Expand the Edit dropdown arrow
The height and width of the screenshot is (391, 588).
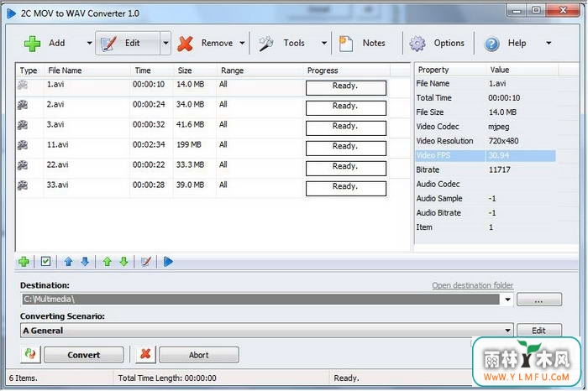165,43
